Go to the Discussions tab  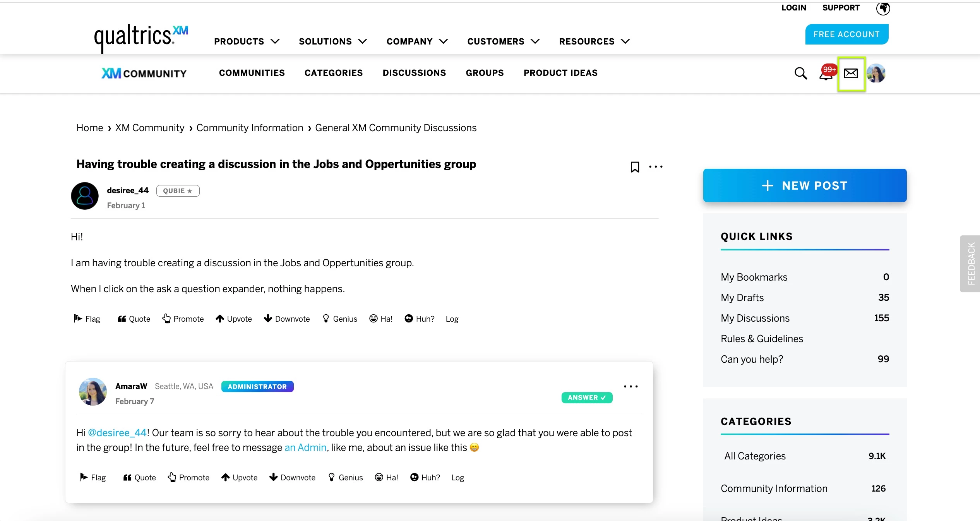[414, 73]
